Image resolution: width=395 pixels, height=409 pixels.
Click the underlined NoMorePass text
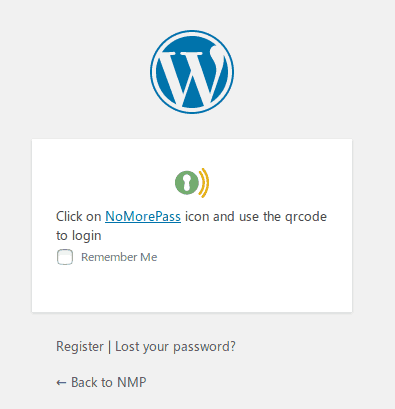pyautogui.click(x=143, y=217)
